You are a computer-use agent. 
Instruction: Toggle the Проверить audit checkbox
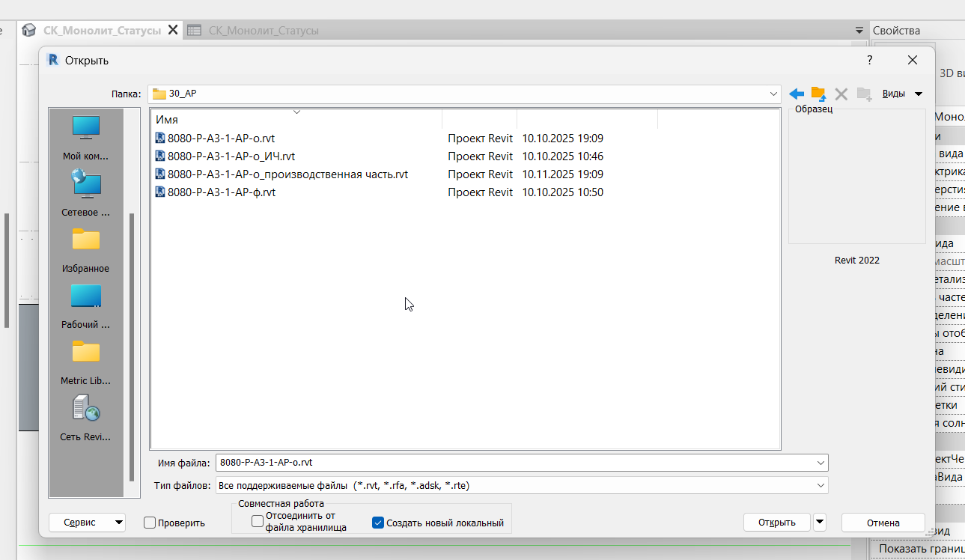(150, 523)
